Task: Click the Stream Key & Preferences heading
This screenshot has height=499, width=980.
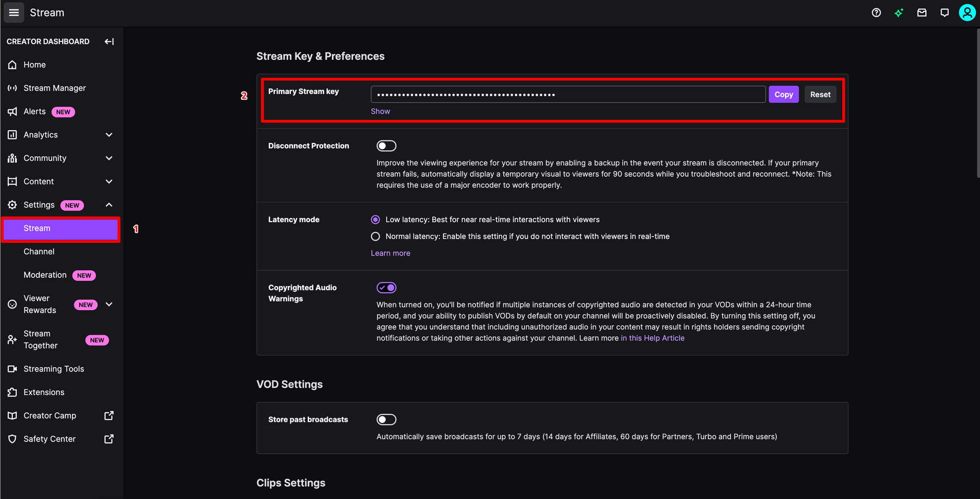Action: coord(321,56)
